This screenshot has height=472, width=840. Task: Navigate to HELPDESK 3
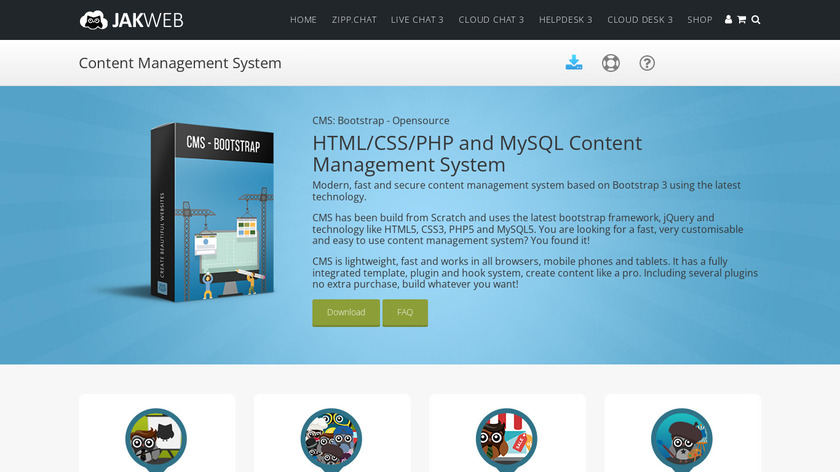pos(565,20)
